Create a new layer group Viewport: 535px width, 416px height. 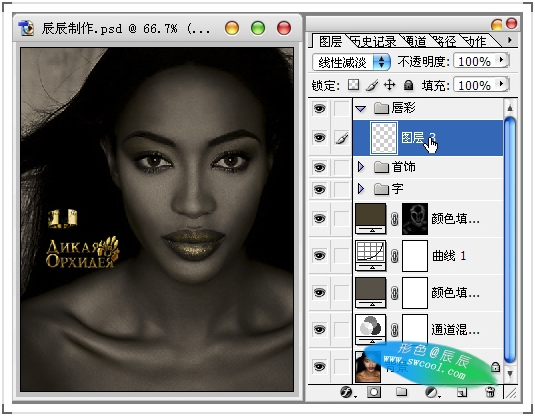click(402, 392)
